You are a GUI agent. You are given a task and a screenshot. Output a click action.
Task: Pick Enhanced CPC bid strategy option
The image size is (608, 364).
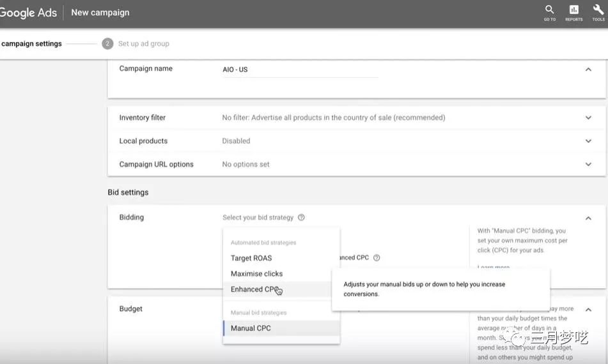click(254, 289)
